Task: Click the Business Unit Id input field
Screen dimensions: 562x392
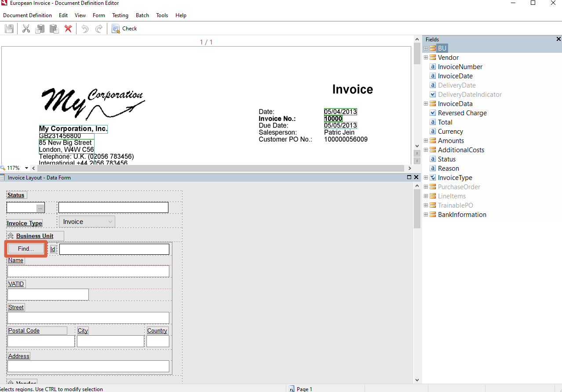Action: coord(114,249)
